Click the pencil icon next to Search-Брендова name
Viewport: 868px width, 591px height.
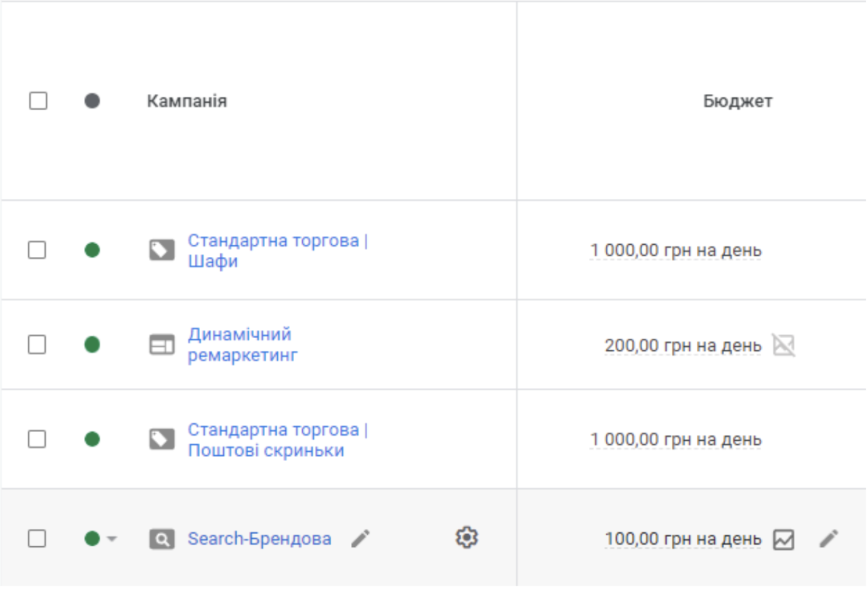360,539
